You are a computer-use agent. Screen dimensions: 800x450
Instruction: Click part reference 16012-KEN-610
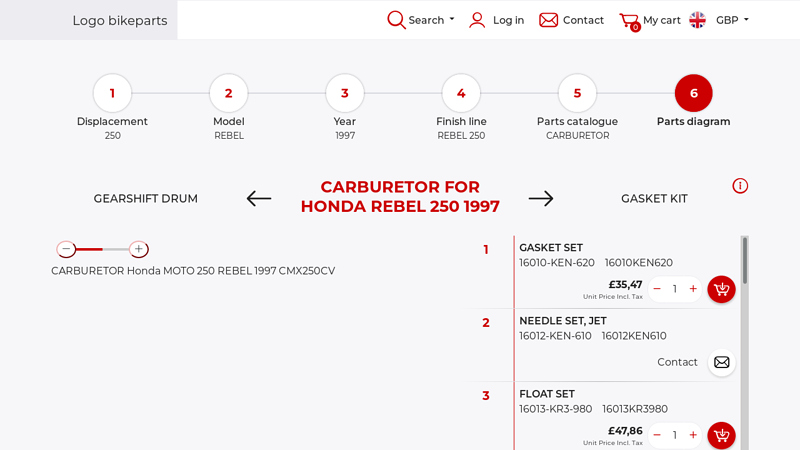click(x=555, y=336)
